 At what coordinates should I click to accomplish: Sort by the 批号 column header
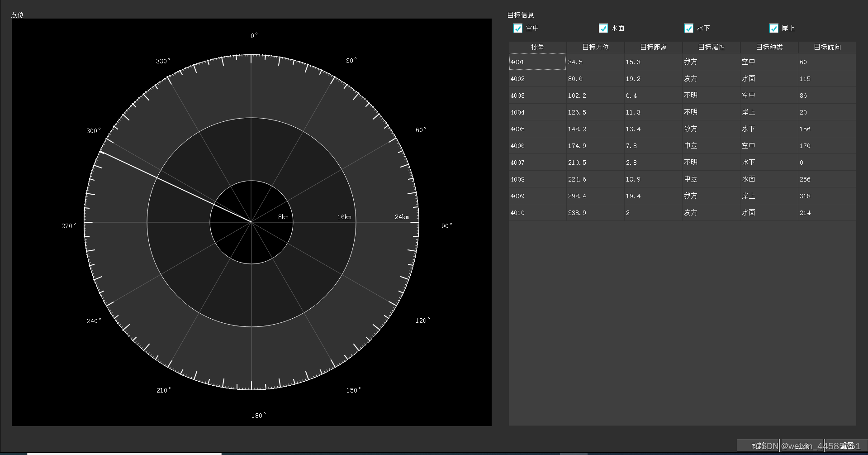pyautogui.click(x=538, y=47)
